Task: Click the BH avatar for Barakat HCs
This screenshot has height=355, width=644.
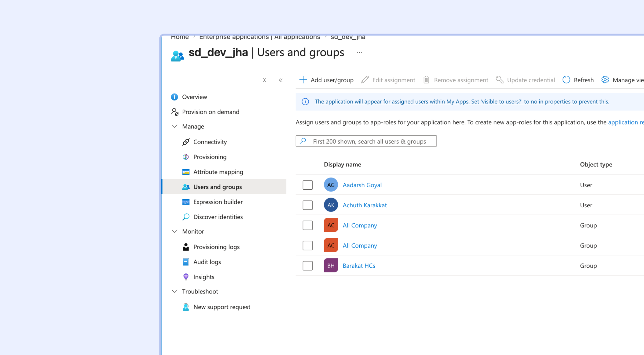Action: (331, 265)
